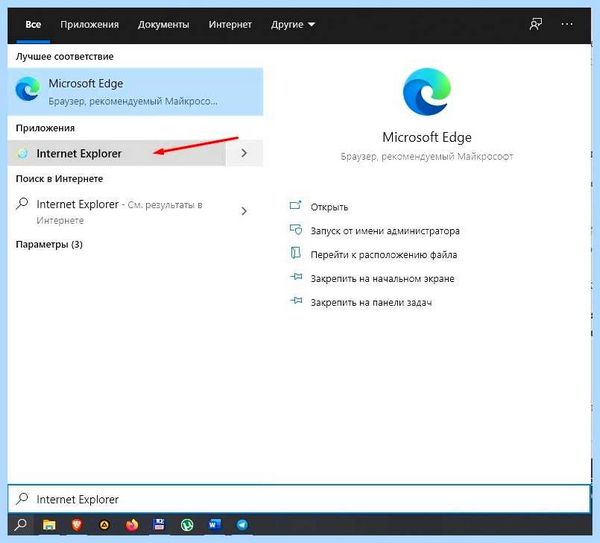Open the three-dots options menu
The height and width of the screenshot is (543, 600).
pos(567,24)
